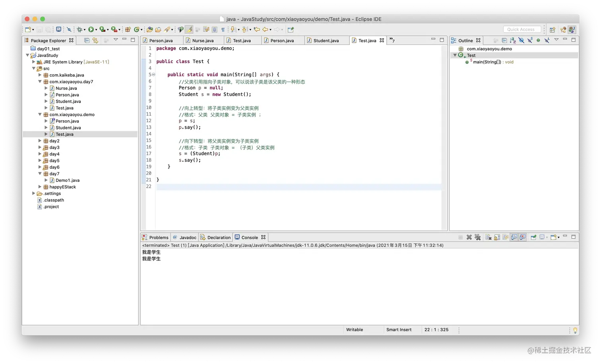
Task: Toggle Scroll Lock in Console toolbar
Action: tap(497, 237)
